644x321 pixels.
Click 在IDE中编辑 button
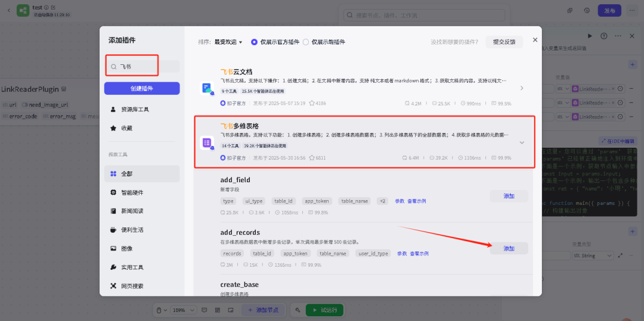(617, 141)
